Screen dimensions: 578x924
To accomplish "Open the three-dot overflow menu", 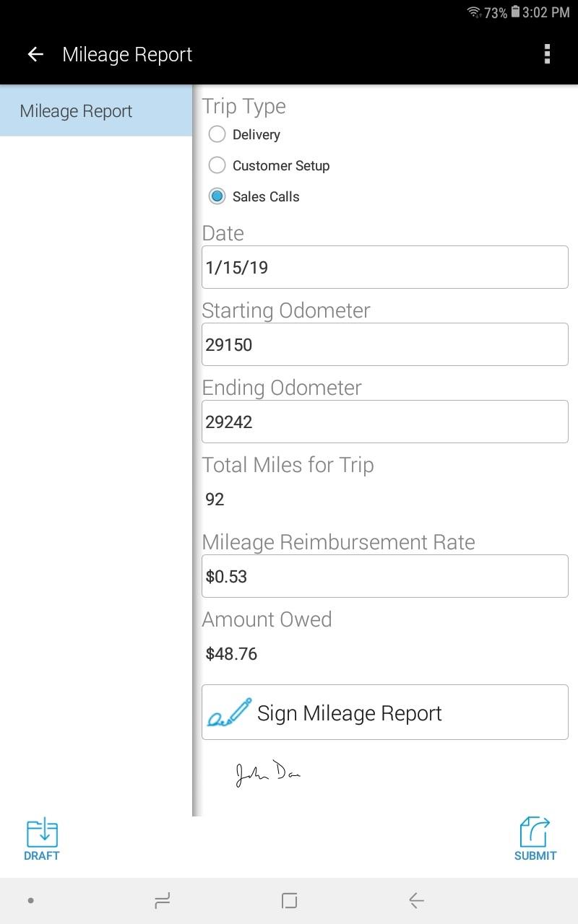I will pos(547,54).
